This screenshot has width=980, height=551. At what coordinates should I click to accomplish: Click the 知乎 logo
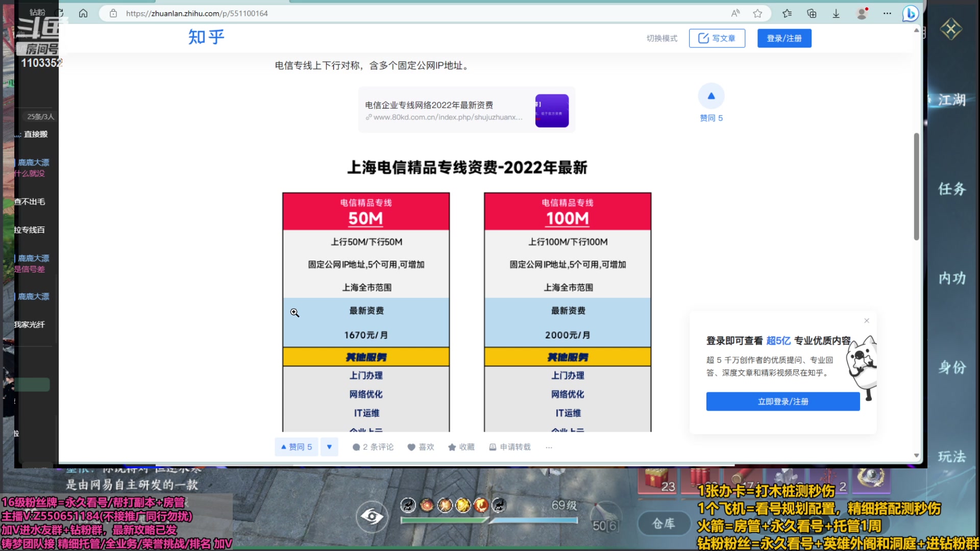206,37
